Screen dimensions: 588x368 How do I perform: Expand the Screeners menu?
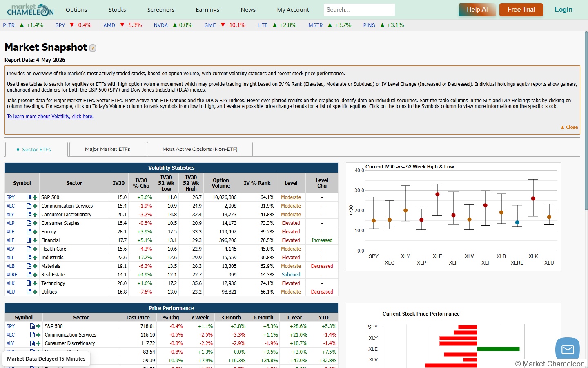coord(161,10)
